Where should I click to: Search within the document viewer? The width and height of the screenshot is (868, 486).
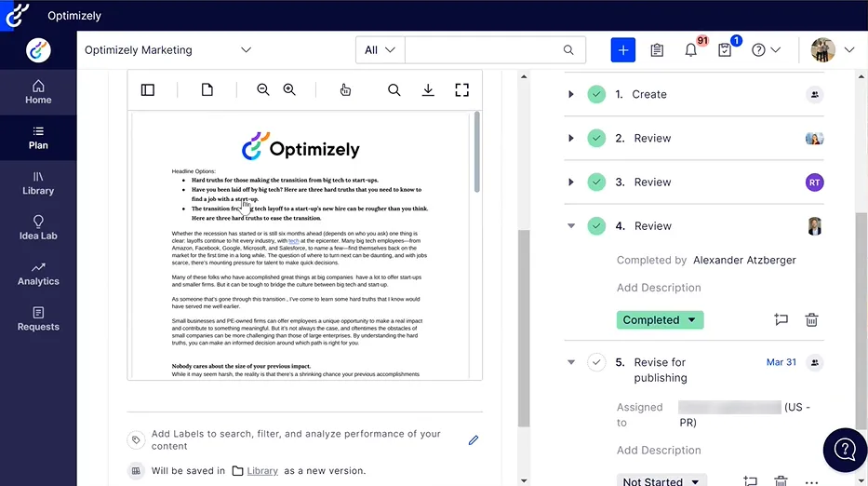[x=394, y=89]
